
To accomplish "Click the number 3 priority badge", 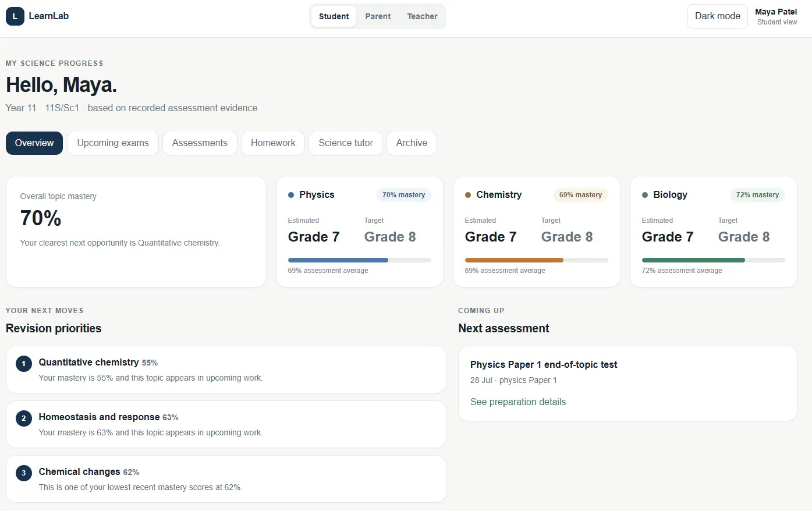I will 24,473.
